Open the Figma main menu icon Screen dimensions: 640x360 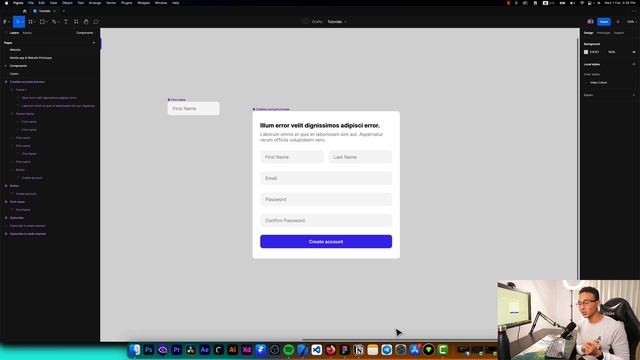[5, 22]
